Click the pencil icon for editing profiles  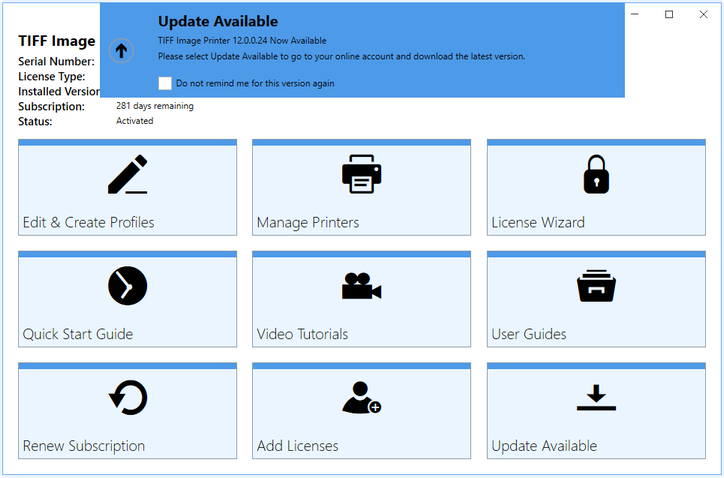pos(127,174)
